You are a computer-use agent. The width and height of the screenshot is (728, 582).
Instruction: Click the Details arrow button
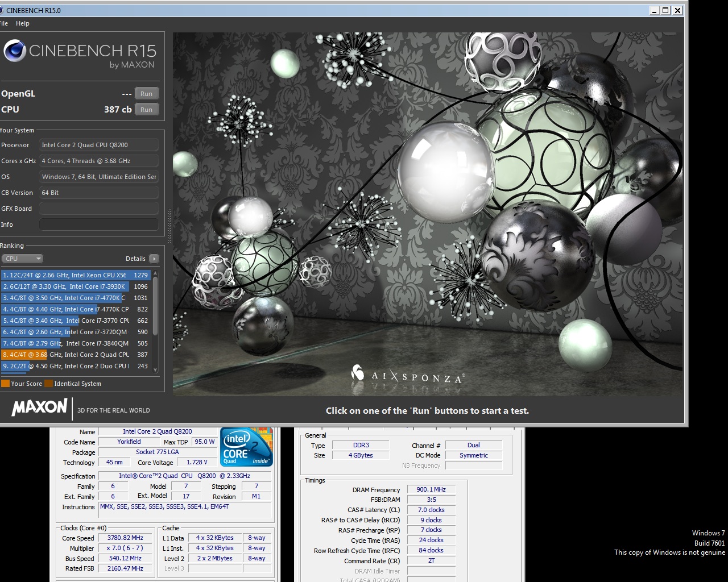pyautogui.click(x=154, y=259)
